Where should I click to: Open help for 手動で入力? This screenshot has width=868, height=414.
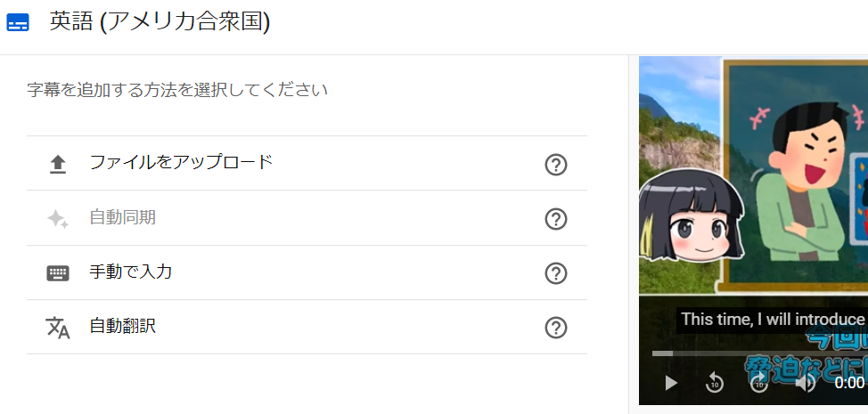(556, 273)
